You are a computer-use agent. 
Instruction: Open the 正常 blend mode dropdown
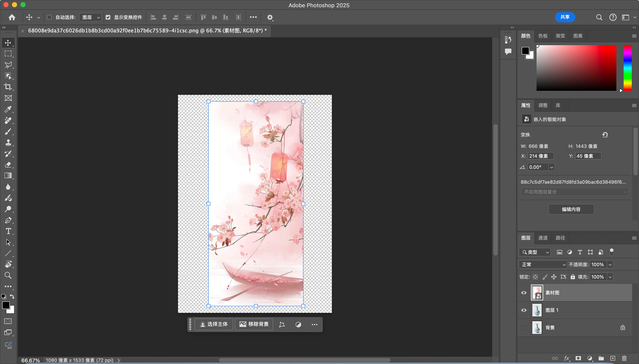(x=543, y=264)
